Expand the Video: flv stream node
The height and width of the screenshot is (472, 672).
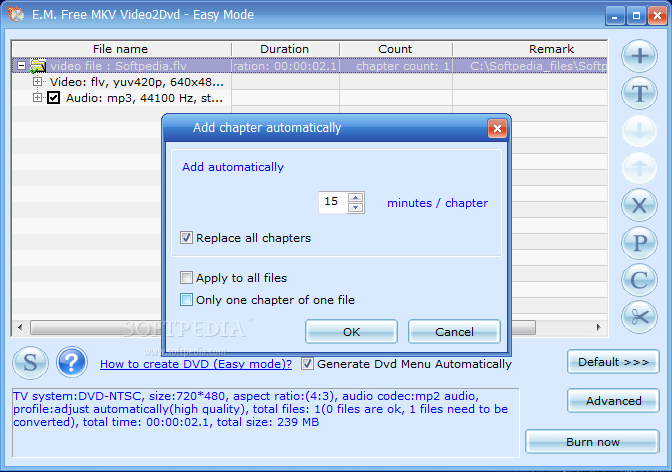coord(37,81)
